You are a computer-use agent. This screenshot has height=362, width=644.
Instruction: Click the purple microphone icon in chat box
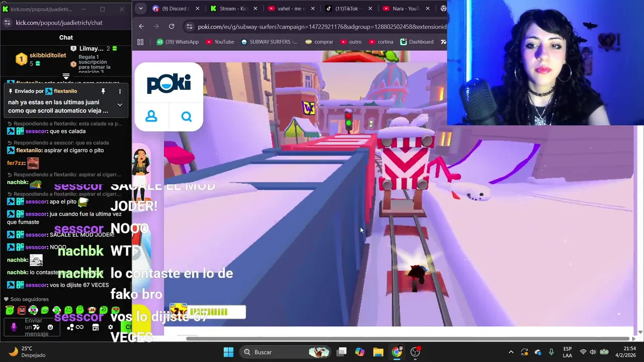14,327
